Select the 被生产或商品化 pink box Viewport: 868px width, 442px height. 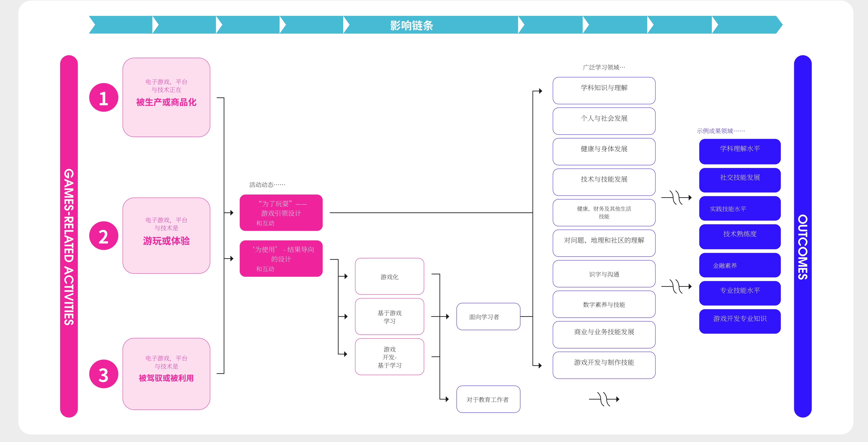(x=166, y=97)
